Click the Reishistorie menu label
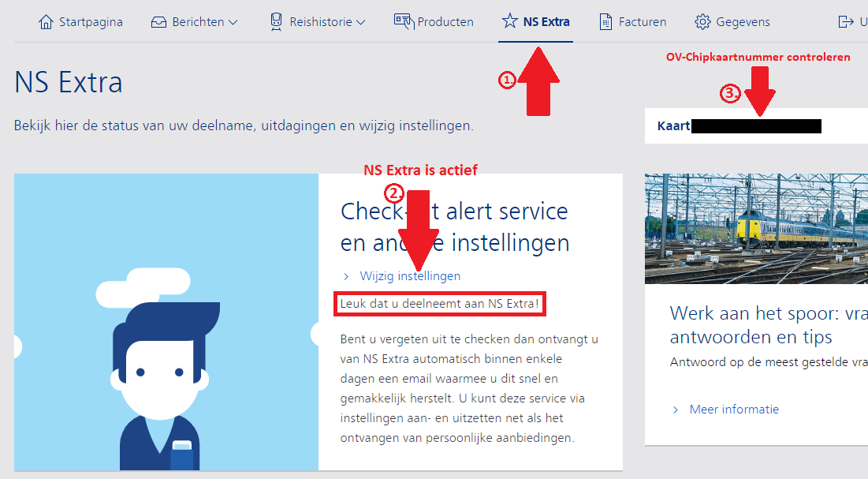The width and height of the screenshot is (868, 479). tap(321, 22)
